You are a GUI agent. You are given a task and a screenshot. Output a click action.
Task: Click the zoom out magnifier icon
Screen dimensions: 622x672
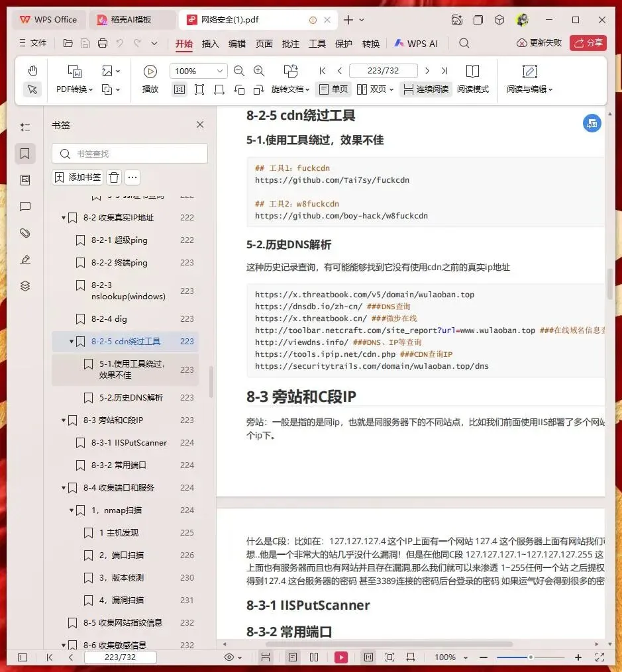point(238,71)
